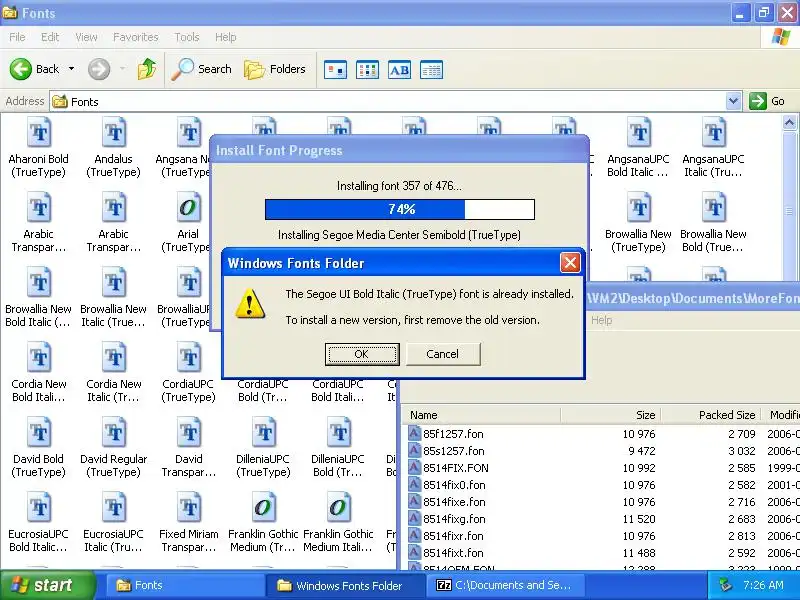
Task: Open the Windows Start menu
Action: point(47,585)
